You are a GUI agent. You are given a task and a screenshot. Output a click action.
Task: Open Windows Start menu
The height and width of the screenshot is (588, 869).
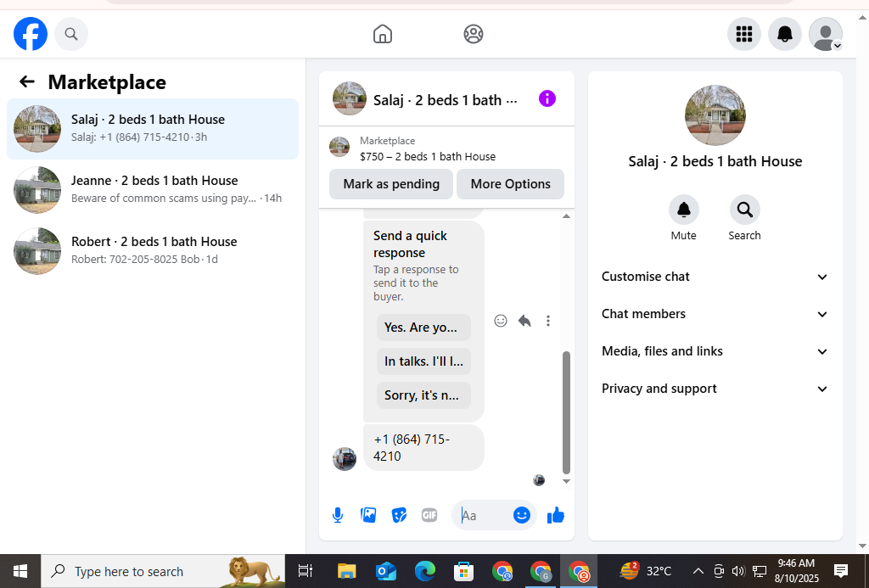[20, 571]
